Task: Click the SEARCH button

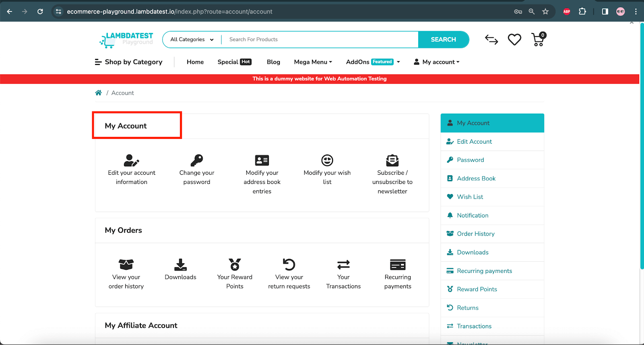Action: [x=444, y=39]
